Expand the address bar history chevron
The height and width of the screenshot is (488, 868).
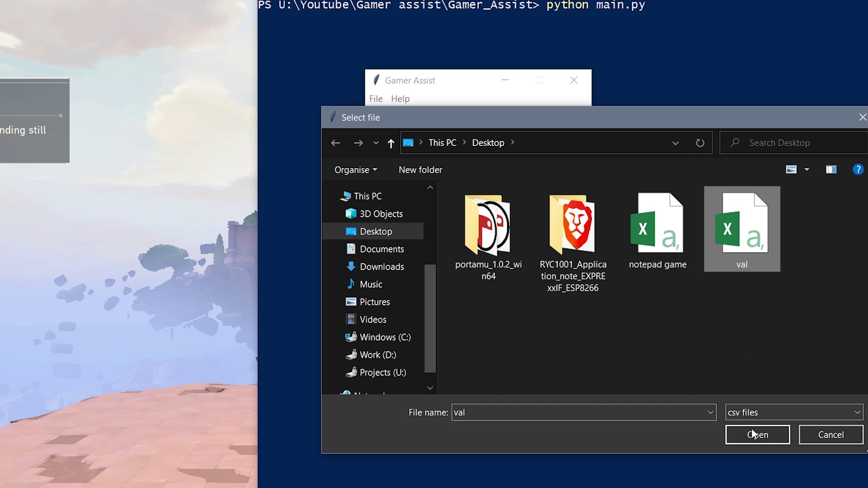tap(675, 143)
